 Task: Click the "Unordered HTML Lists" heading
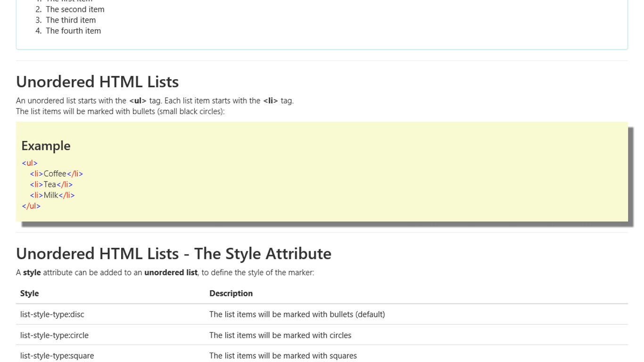pos(97,82)
